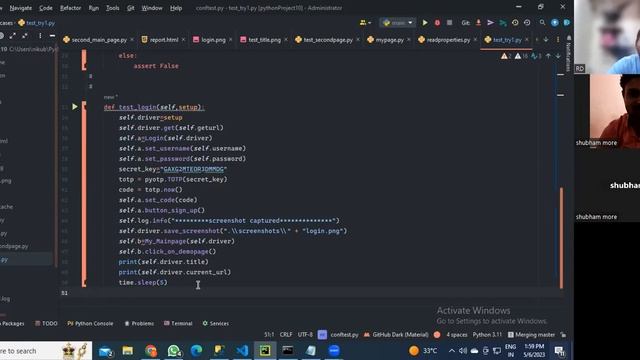Image resolution: width=640 pixels, height=360 pixels.
Task: Open the Tools menu
Action: click(x=112, y=8)
